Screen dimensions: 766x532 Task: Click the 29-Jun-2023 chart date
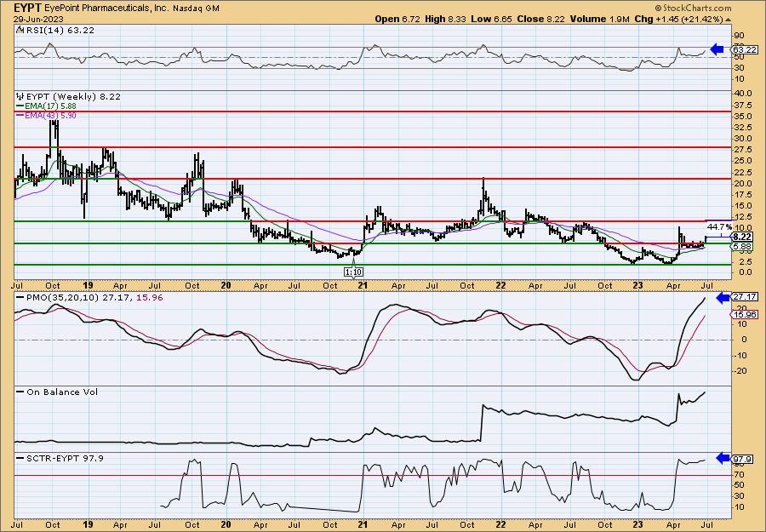[x=37, y=19]
